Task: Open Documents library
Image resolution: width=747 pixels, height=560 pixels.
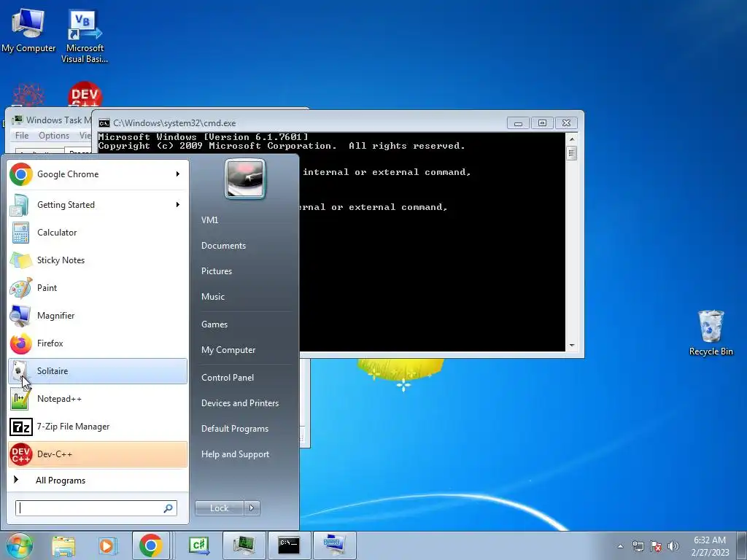Action: [x=223, y=246]
